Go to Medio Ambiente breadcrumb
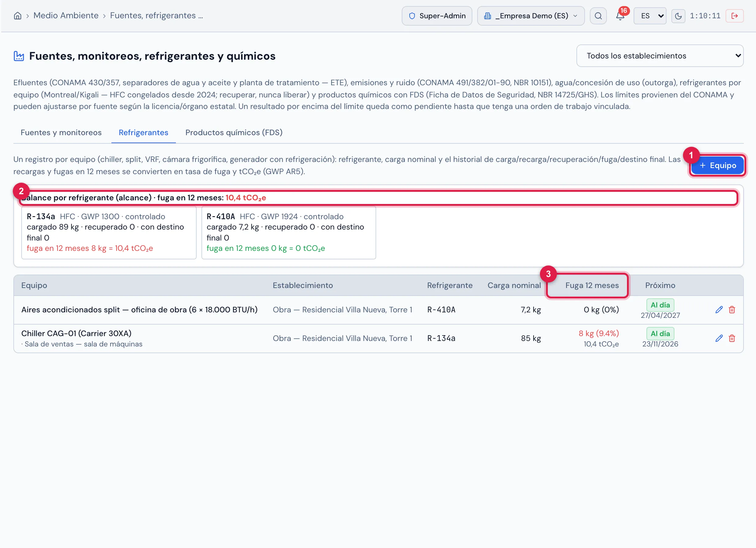Image resolution: width=756 pixels, height=548 pixels. tap(66, 15)
